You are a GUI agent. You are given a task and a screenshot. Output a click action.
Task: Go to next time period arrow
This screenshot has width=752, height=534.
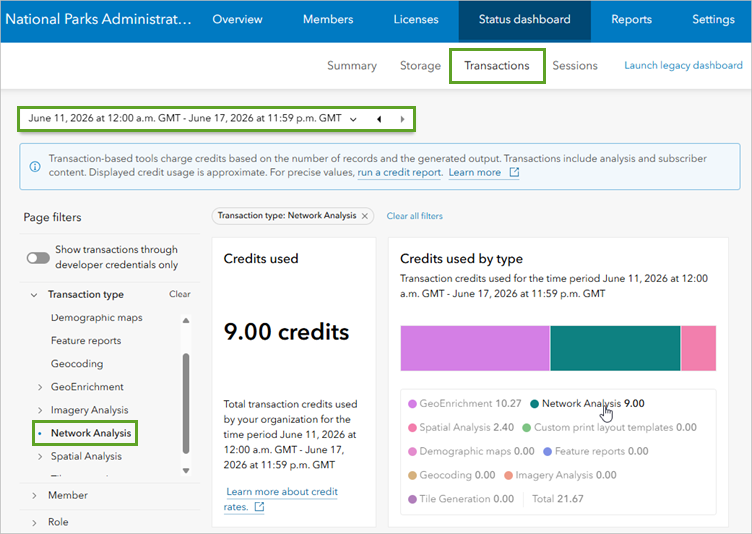pyautogui.click(x=402, y=119)
